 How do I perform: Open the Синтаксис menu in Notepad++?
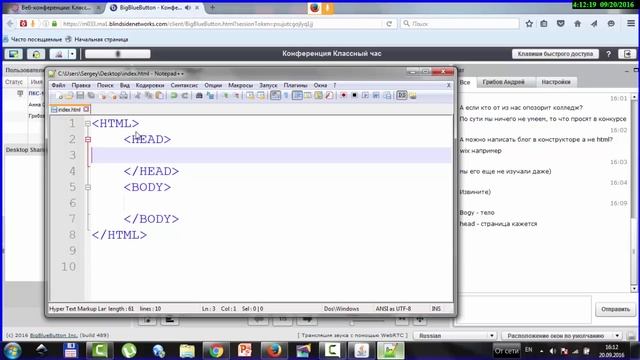[184, 85]
